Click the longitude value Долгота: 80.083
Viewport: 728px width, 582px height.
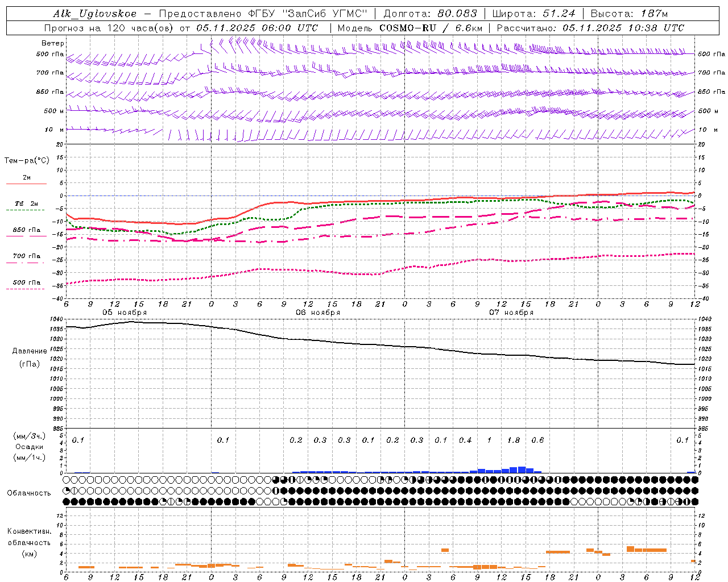[x=431, y=14]
